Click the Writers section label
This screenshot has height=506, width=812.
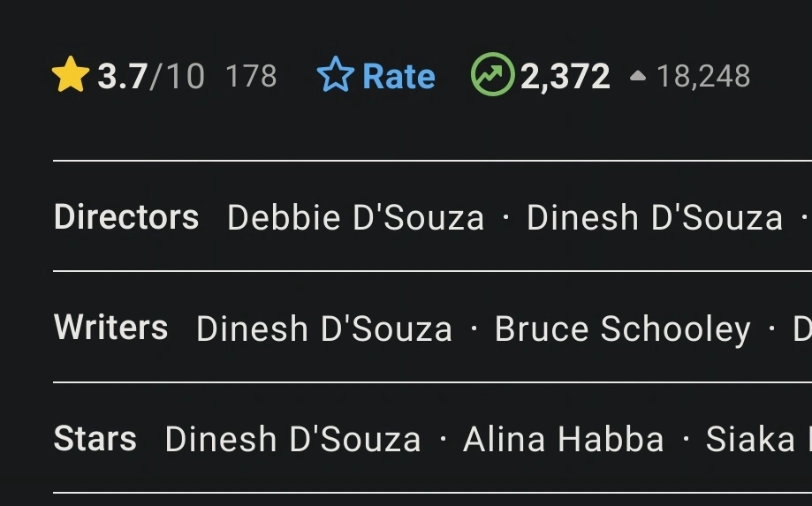coord(110,328)
